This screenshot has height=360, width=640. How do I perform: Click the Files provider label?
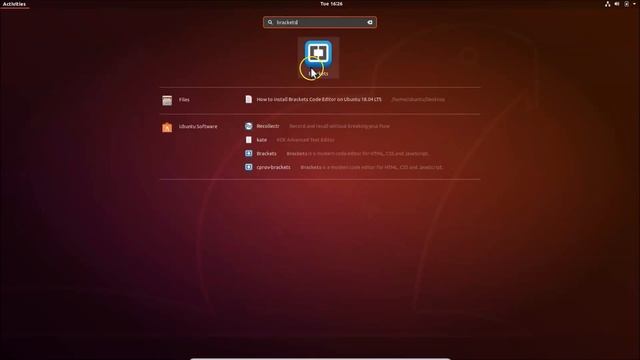[x=184, y=100]
